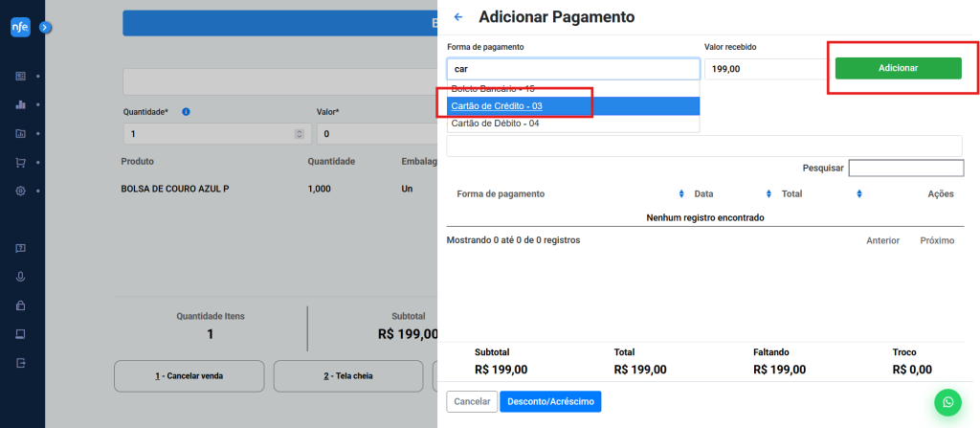Click the back arrow beside Adicionar Pagamento
Image resolution: width=980 pixels, height=428 pixels.
[458, 17]
